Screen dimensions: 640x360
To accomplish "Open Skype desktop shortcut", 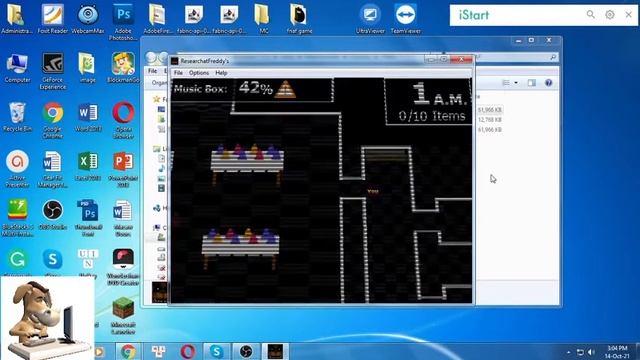I will pyautogui.click(x=53, y=261).
